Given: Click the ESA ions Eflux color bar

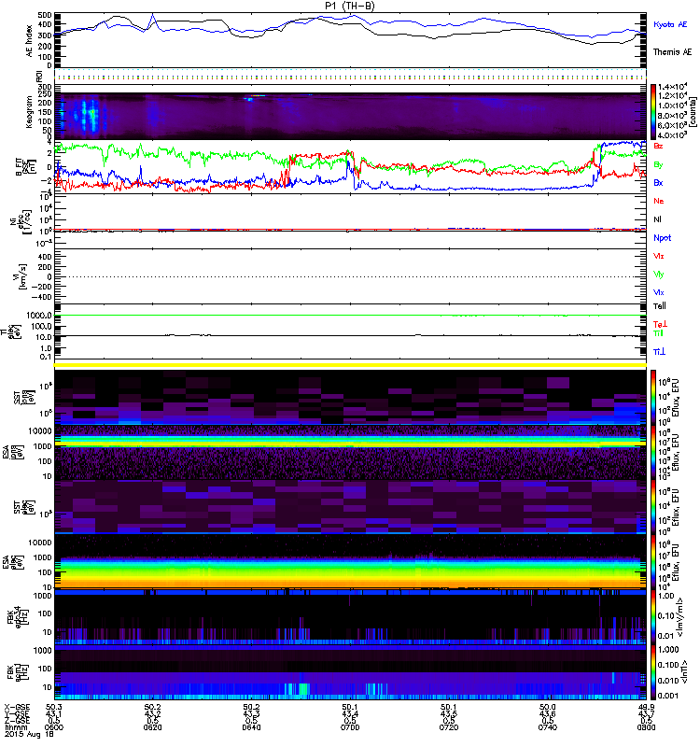Looking at the screenshot, I should [x=653, y=453].
